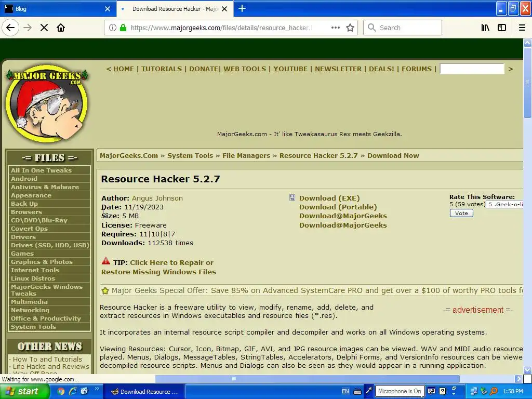This screenshot has width=532, height=399.
Task: Go to HOME in site navigation
Action: coord(124,69)
